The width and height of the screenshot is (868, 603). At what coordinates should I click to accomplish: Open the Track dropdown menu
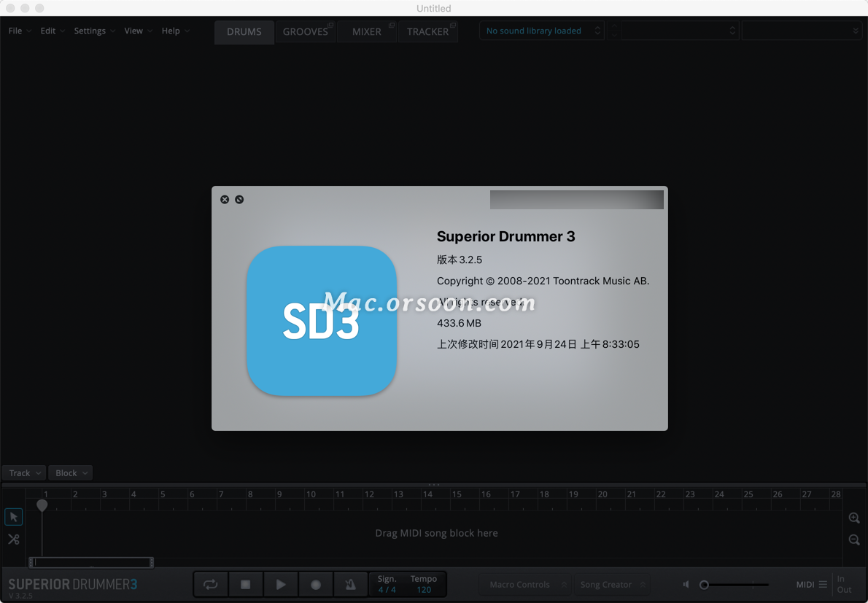(24, 473)
